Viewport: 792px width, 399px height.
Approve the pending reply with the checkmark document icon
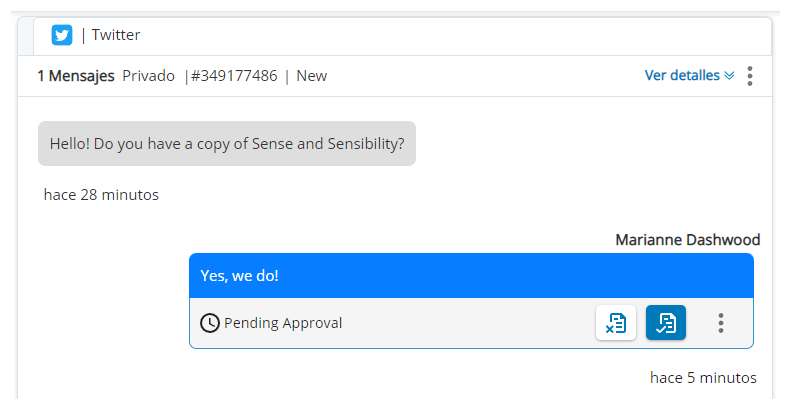[666, 323]
